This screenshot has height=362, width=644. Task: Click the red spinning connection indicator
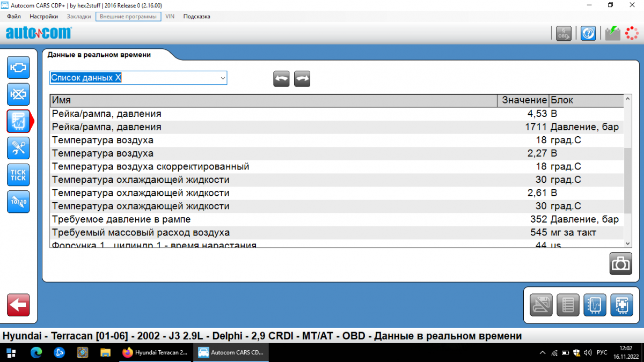tap(632, 33)
